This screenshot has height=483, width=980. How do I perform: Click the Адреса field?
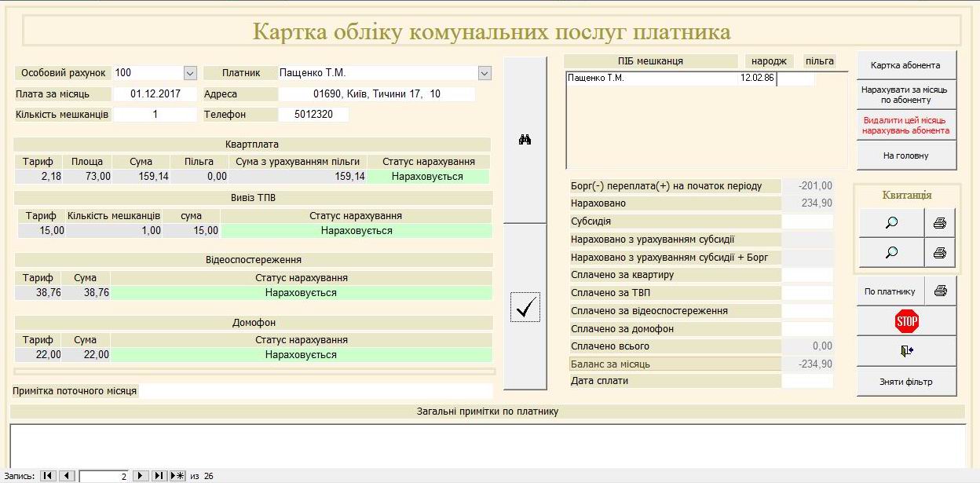377,94
